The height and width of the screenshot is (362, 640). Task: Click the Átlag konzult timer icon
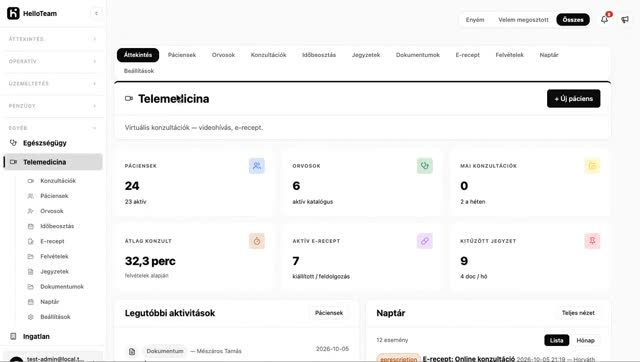257,241
